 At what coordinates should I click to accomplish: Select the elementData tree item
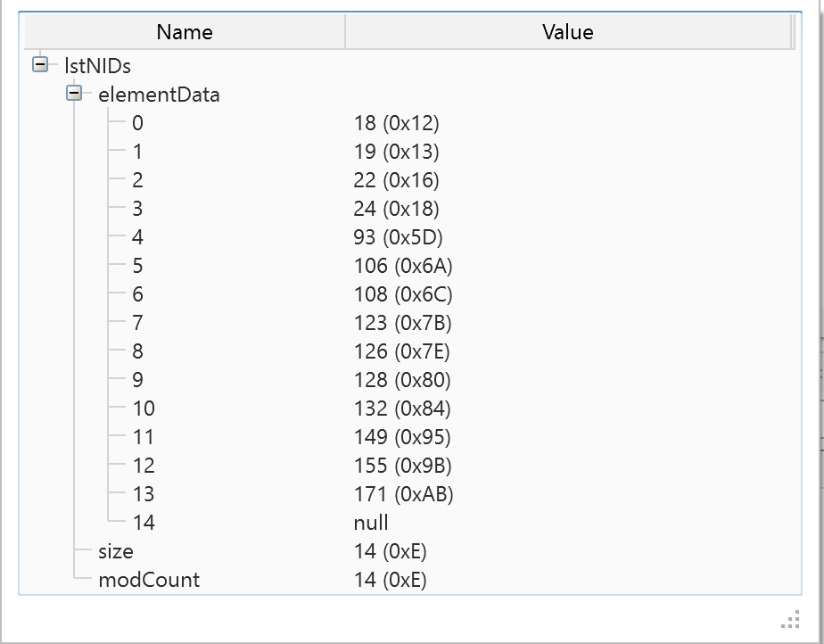159,95
